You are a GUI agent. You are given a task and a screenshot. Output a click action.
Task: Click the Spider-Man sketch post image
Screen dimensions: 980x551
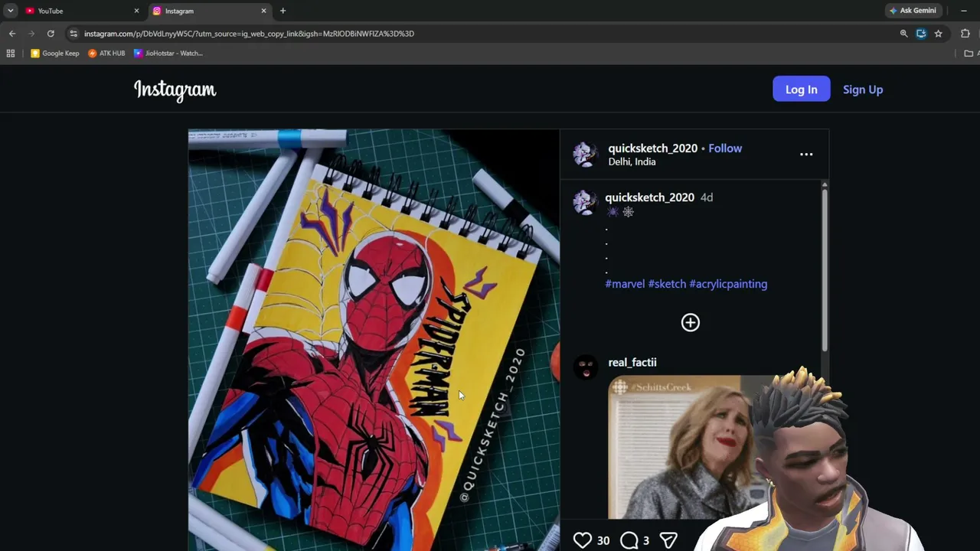coord(374,340)
